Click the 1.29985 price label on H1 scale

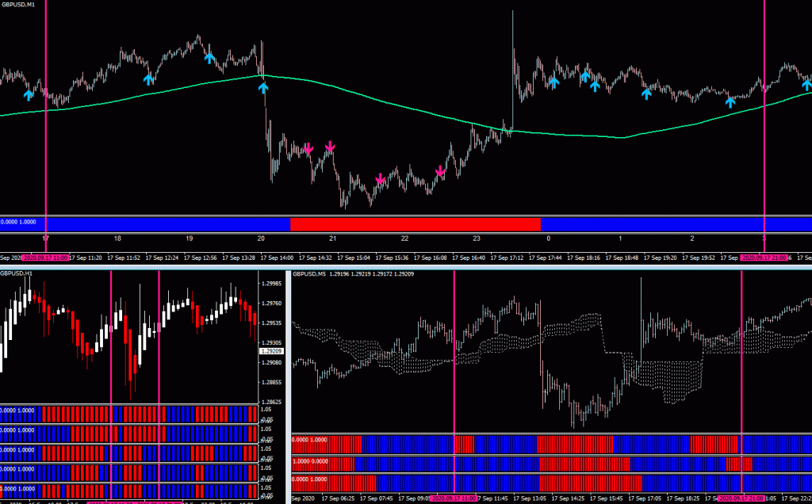tap(272, 284)
